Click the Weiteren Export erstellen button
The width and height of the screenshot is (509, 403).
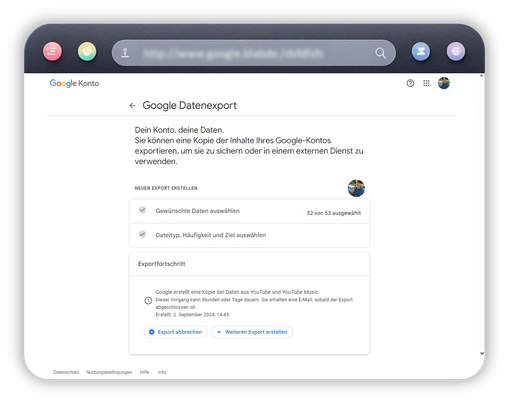click(252, 332)
